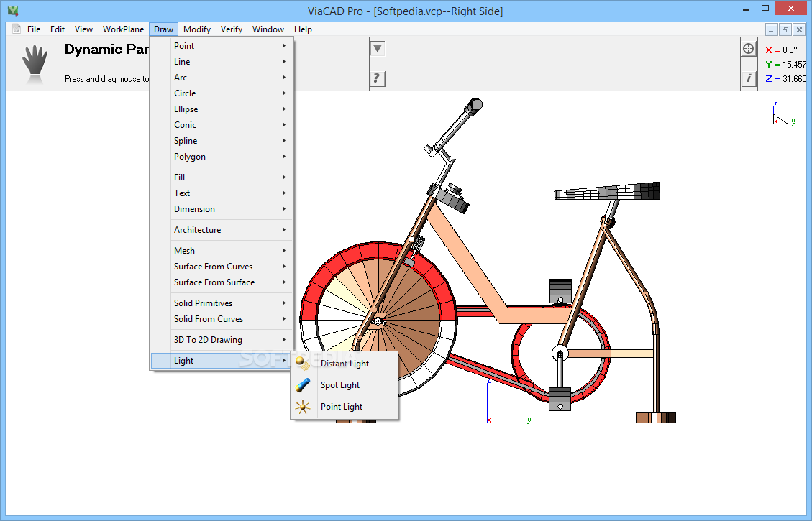The height and width of the screenshot is (521, 812).
Task: Choose 3D To 2D Drawing
Action: [x=222, y=340]
